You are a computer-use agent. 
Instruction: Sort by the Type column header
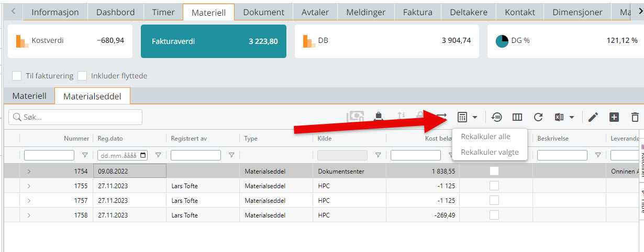[251, 139]
